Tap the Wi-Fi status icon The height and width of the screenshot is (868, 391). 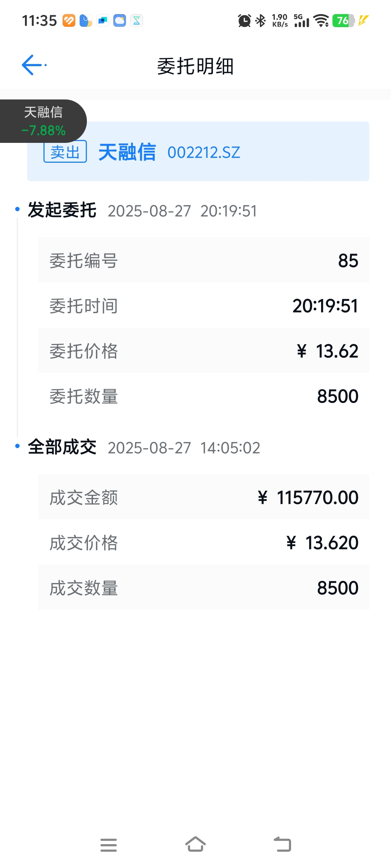[x=321, y=21]
